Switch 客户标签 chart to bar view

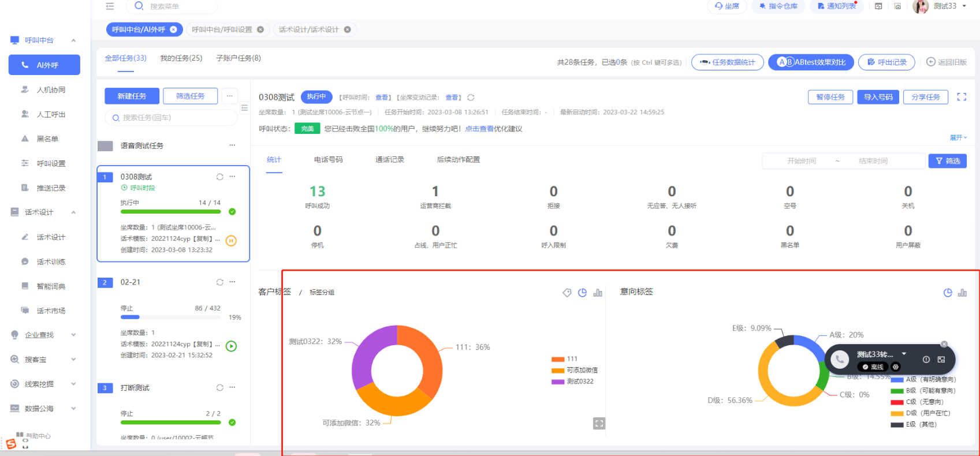click(x=598, y=293)
